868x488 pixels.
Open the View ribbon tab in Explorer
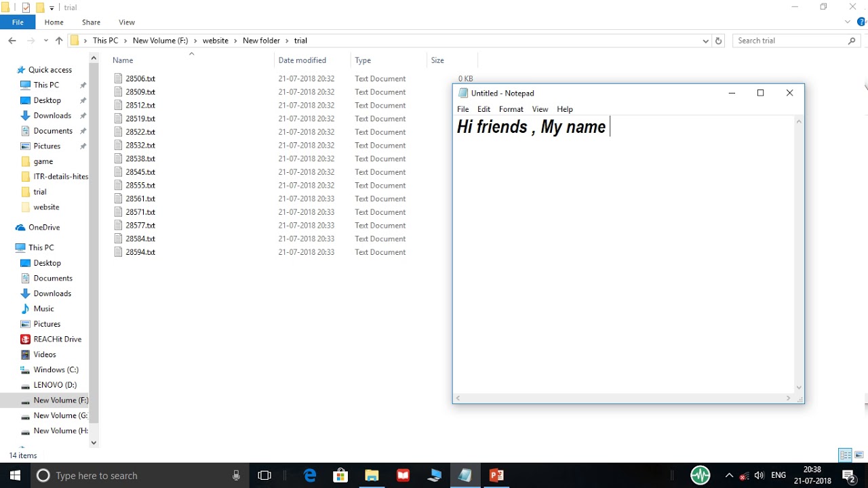point(126,22)
